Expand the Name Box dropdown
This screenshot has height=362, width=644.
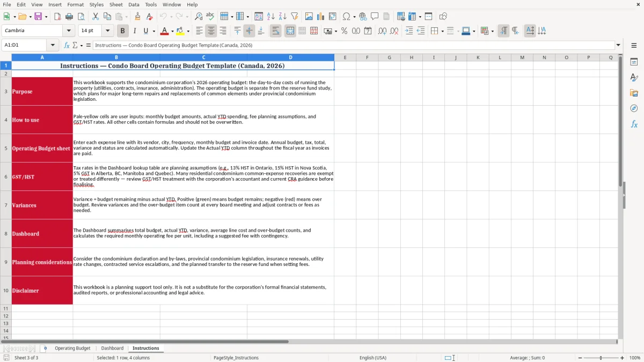tap(53, 45)
